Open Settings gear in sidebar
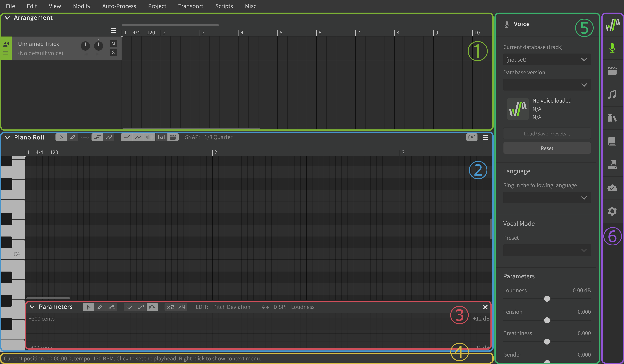This screenshot has width=624, height=364. pyautogui.click(x=612, y=211)
